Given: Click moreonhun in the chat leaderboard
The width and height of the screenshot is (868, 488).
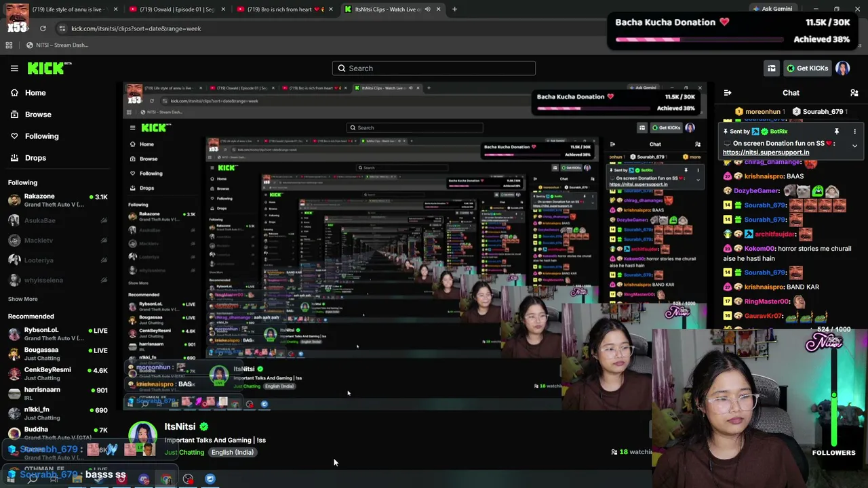Looking at the screenshot, I should coord(762,112).
